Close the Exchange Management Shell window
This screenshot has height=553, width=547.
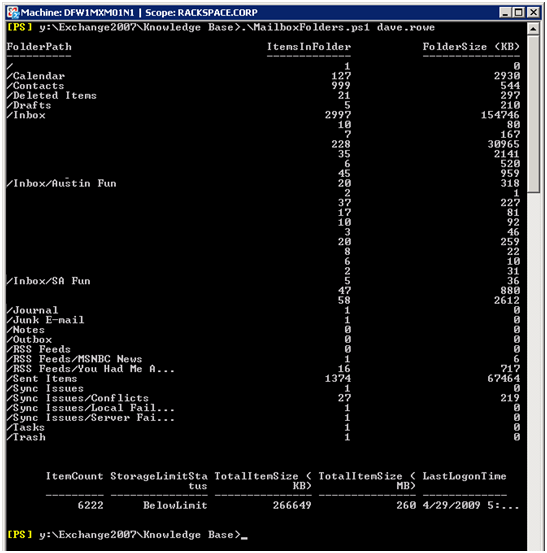coord(533,12)
